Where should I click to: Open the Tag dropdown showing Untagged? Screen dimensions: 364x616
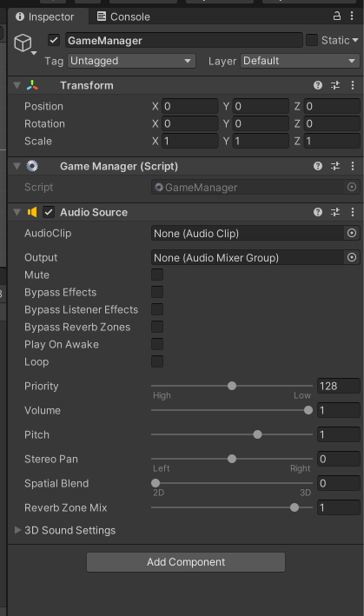(131, 61)
